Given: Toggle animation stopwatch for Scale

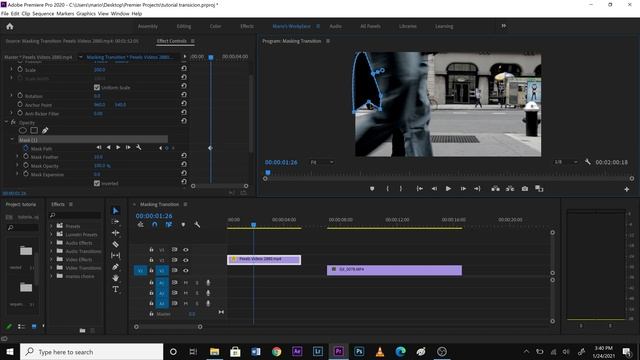Looking at the screenshot, I should pyautogui.click(x=20, y=69).
